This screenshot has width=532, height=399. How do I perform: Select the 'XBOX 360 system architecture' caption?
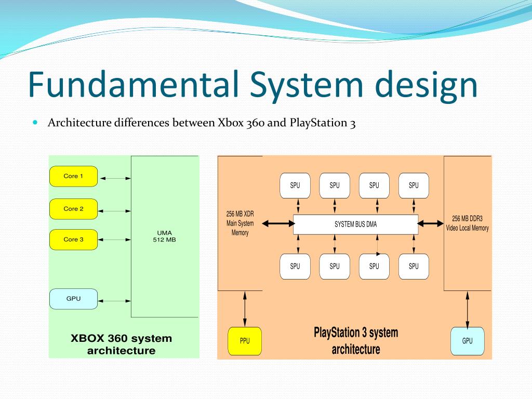click(122, 344)
